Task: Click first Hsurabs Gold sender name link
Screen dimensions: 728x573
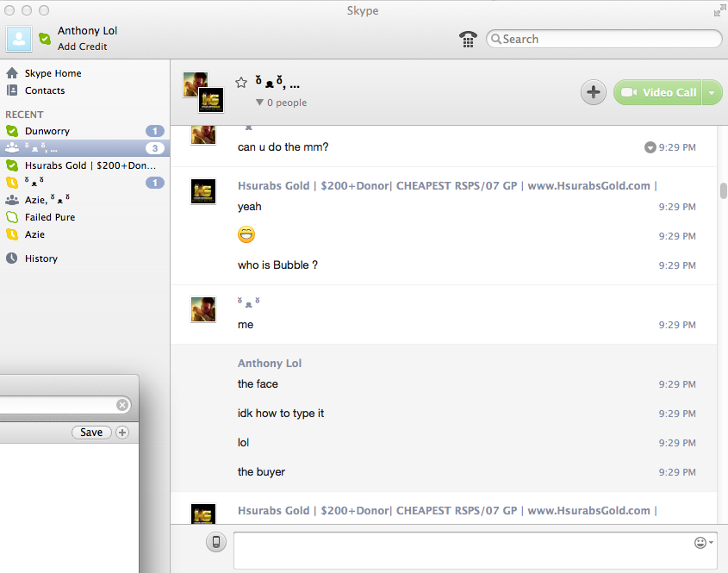Action: point(447,186)
